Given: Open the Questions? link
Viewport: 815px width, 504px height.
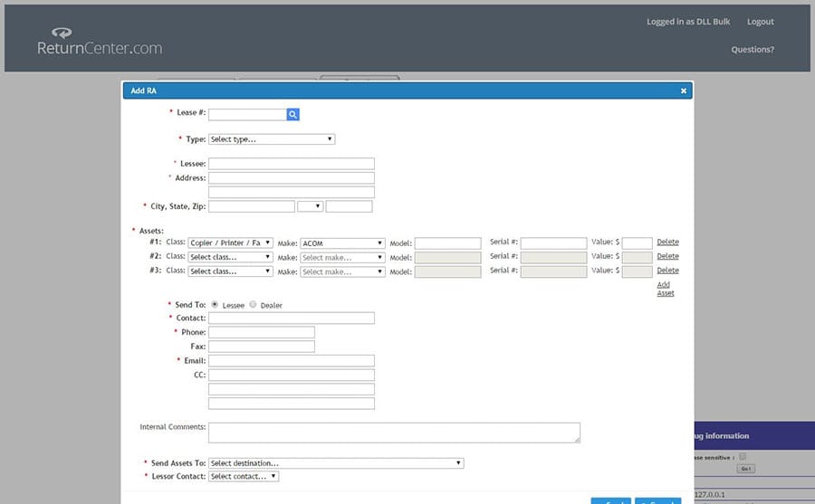Looking at the screenshot, I should (753, 50).
